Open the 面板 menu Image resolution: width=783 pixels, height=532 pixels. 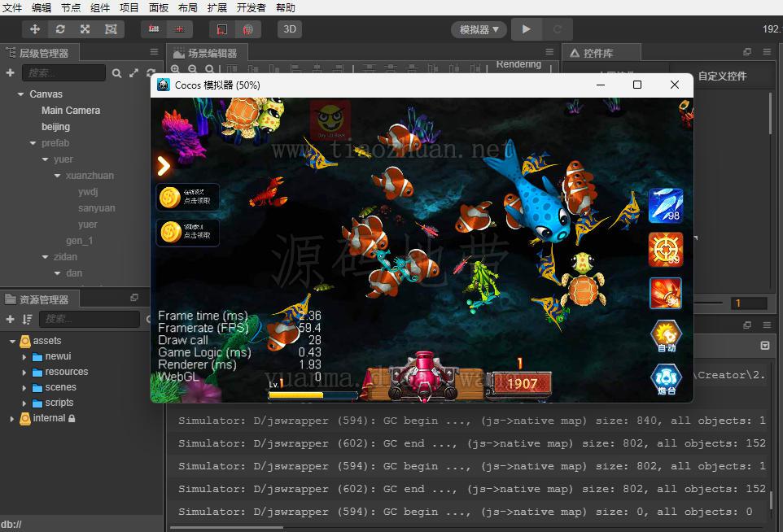159,8
